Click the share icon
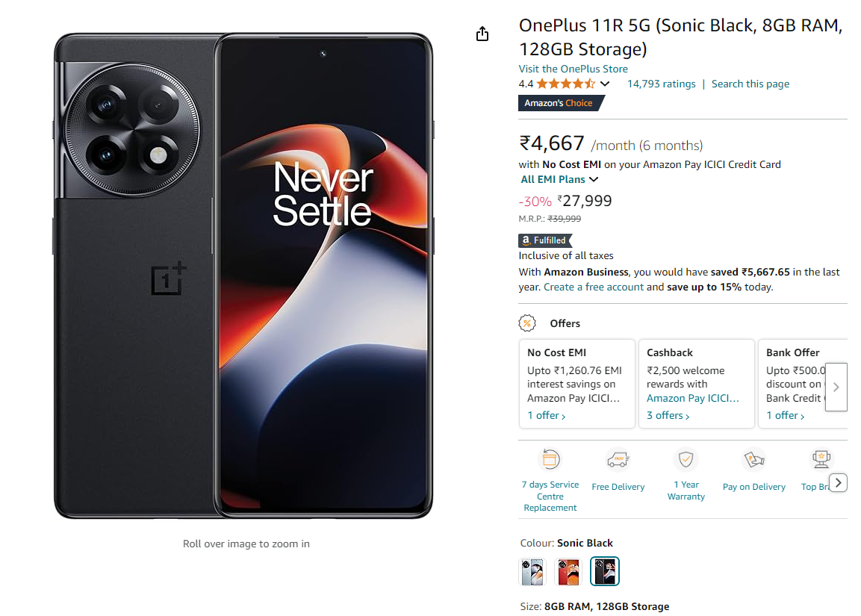The image size is (861, 616). click(482, 34)
